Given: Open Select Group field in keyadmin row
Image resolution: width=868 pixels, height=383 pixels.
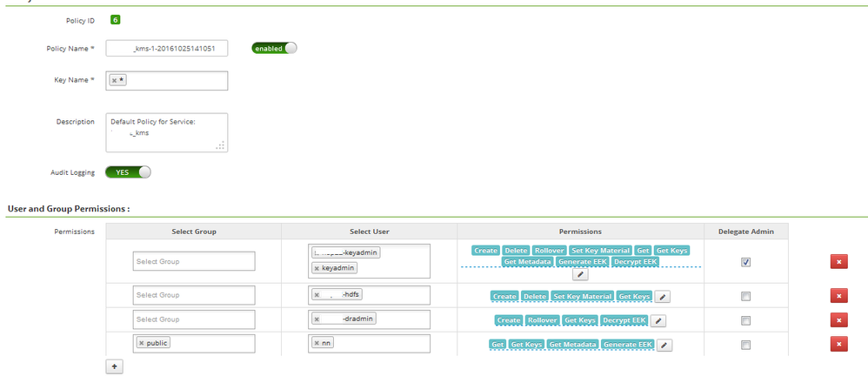Looking at the screenshot, I should click(x=194, y=261).
